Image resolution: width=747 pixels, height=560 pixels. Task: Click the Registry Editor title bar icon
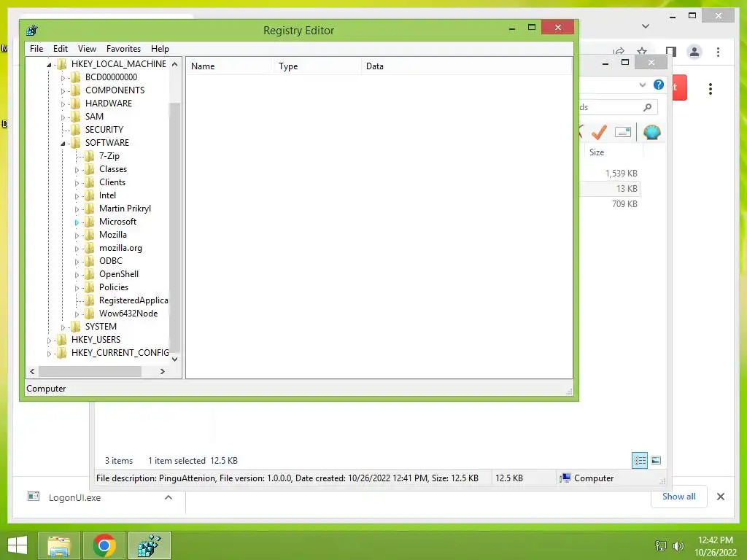tap(32, 31)
